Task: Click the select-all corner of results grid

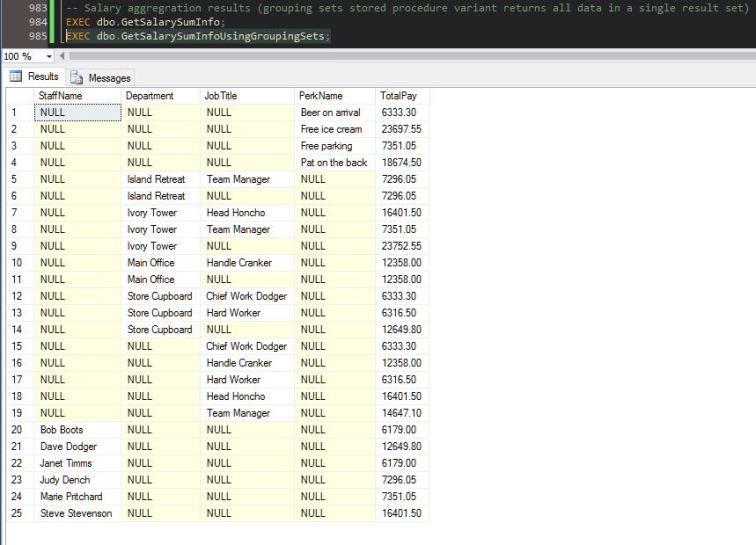Action: 20,95
